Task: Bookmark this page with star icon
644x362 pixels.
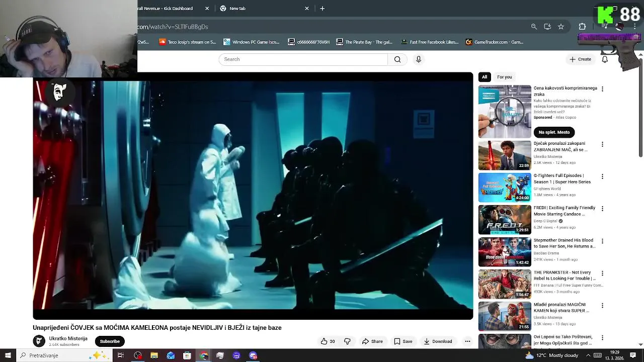Action: point(561,27)
